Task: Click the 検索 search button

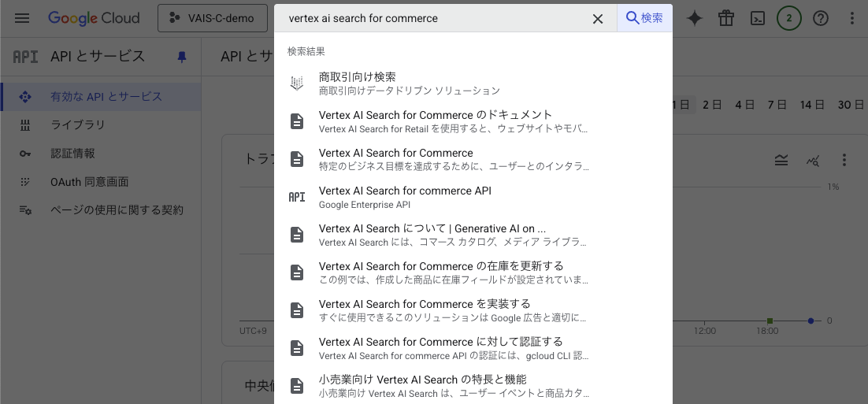Action: pos(644,18)
